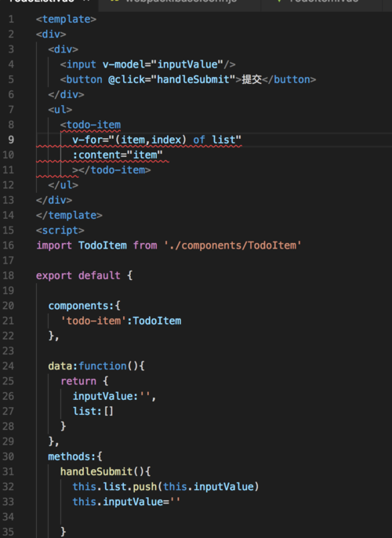Click the inputValue:'' property on line 26

click(x=111, y=397)
